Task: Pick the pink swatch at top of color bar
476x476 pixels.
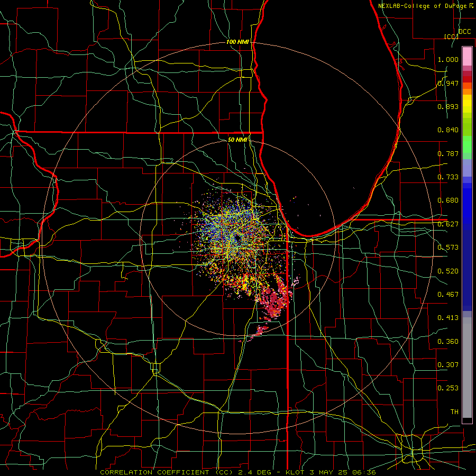Action: (x=467, y=56)
